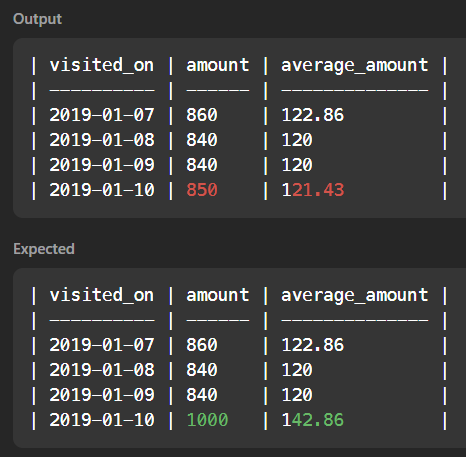Click 2019-01-10 date in Output table
466x457 pixels.
[102, 190]
